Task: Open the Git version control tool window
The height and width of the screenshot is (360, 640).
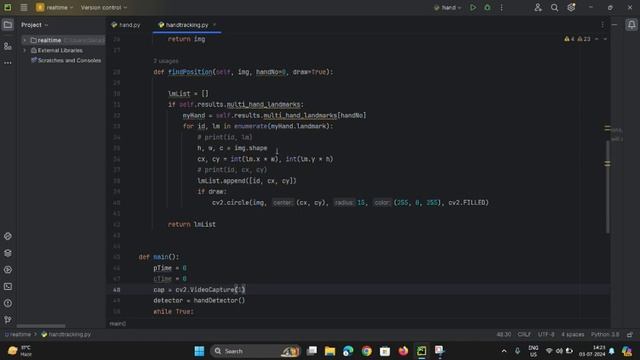Action: click(8, 320)
